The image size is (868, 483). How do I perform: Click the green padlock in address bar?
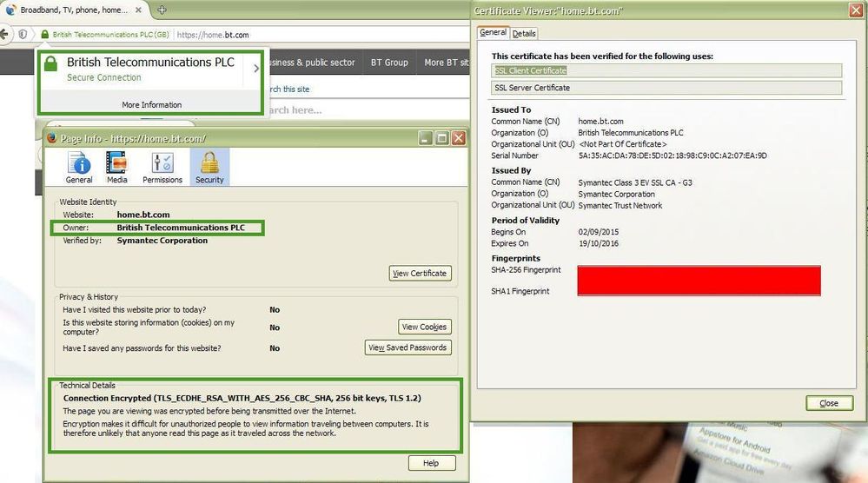(x=45, y=34)
